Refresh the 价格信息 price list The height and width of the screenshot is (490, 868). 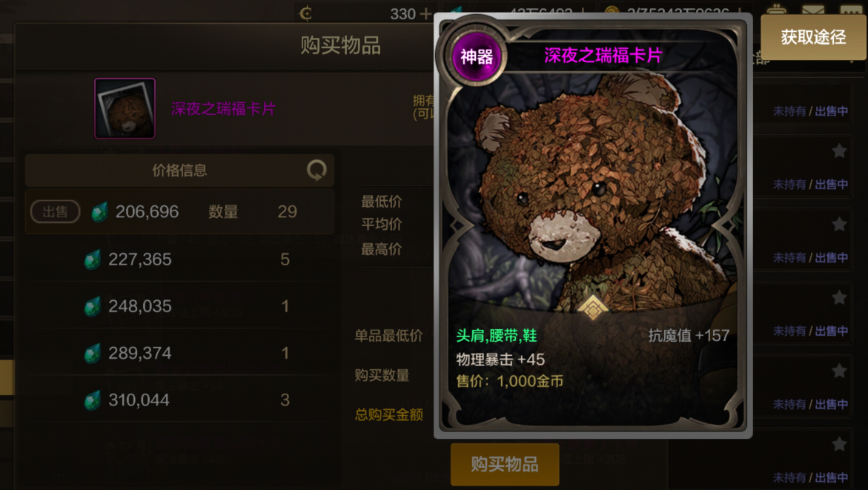(x=317, y=170)
